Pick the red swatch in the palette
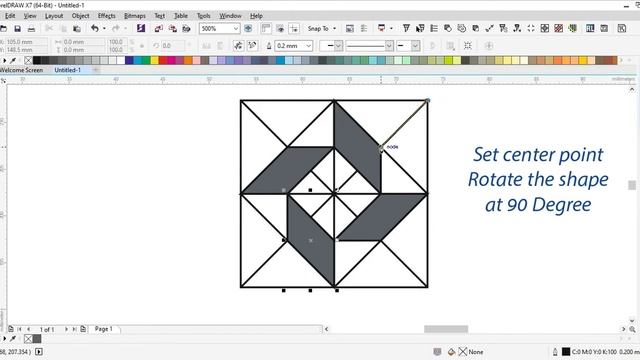The height and width of the screenshot is (360, 640). click(x=163, y=60)
